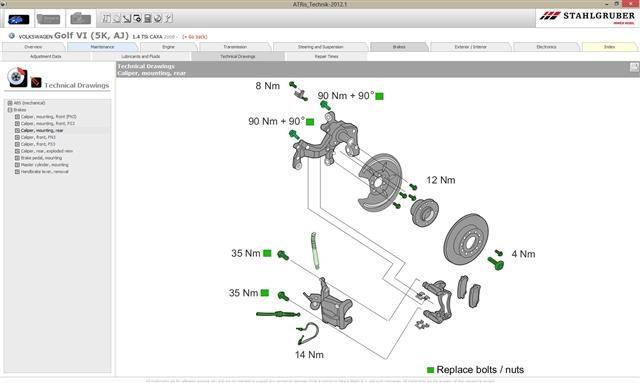Select Caliper, mounting, rear drawing

pos(42,130)
